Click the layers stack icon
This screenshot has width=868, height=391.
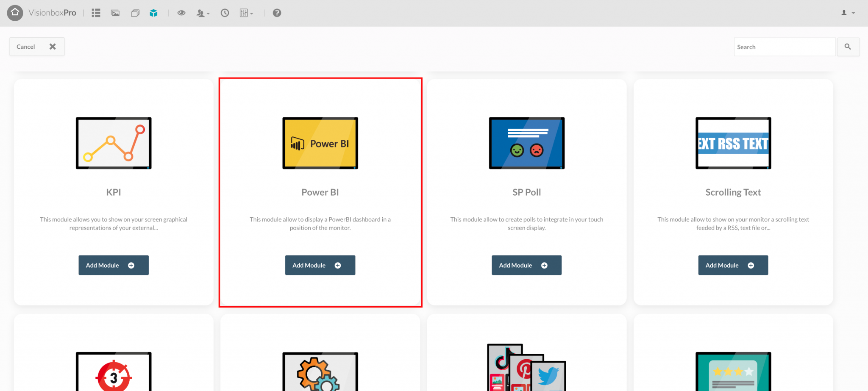135,13
